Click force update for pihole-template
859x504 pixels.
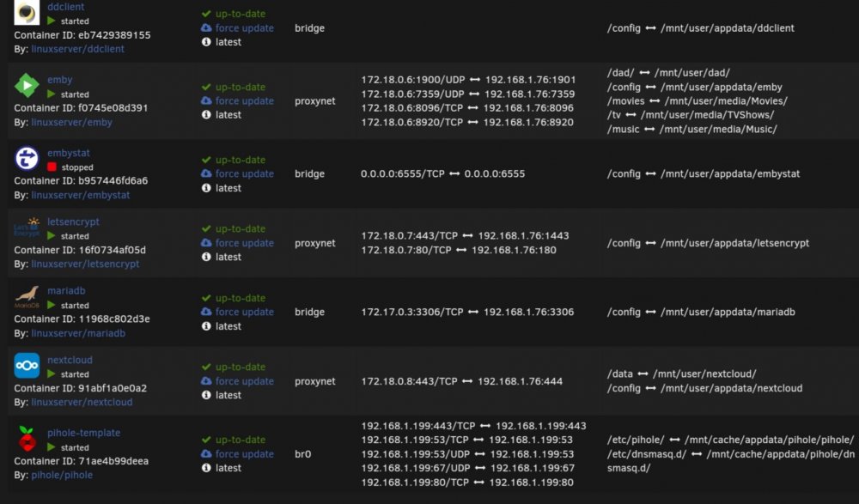[x=244, y=453]
